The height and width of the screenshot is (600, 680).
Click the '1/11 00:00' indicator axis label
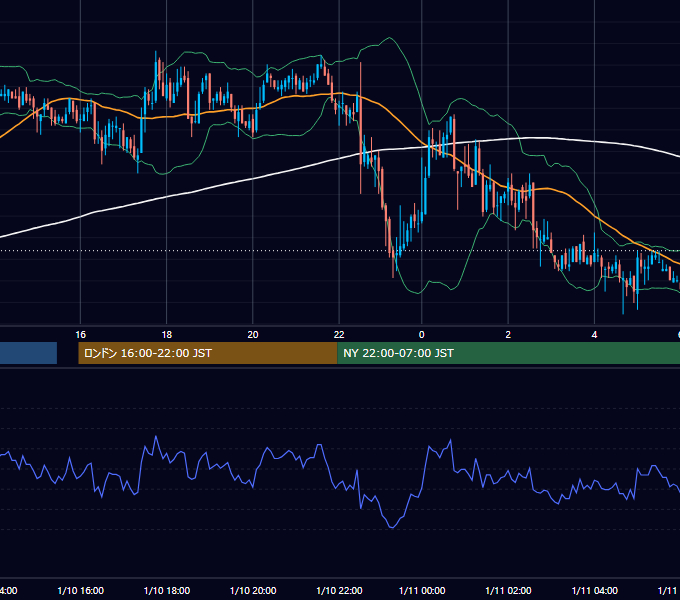pos(422,590)
